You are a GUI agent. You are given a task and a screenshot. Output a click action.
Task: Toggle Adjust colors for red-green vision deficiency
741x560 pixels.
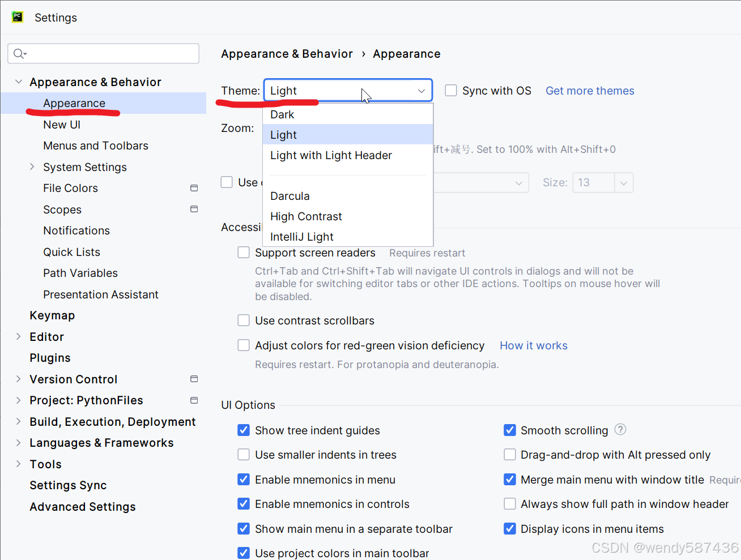coord(244,345)
